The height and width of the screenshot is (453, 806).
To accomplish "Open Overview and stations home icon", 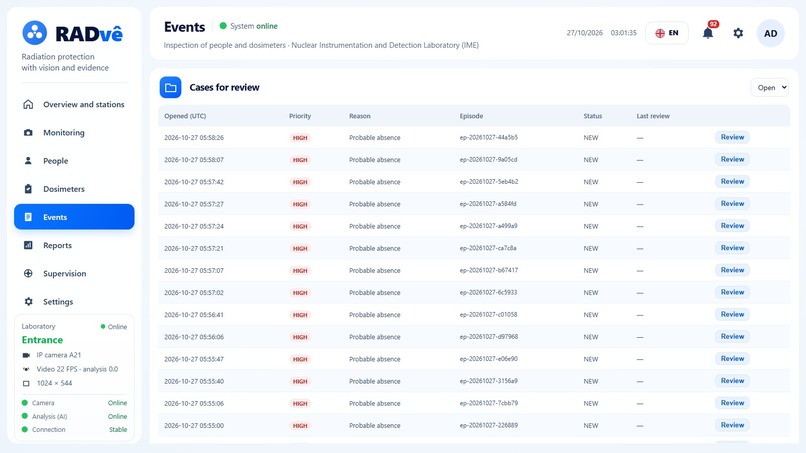I will click(x=28, y=104).
